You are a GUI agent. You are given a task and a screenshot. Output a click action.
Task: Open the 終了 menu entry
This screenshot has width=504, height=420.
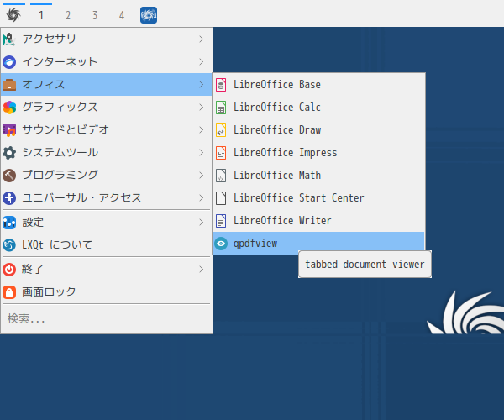coord(107,270)
